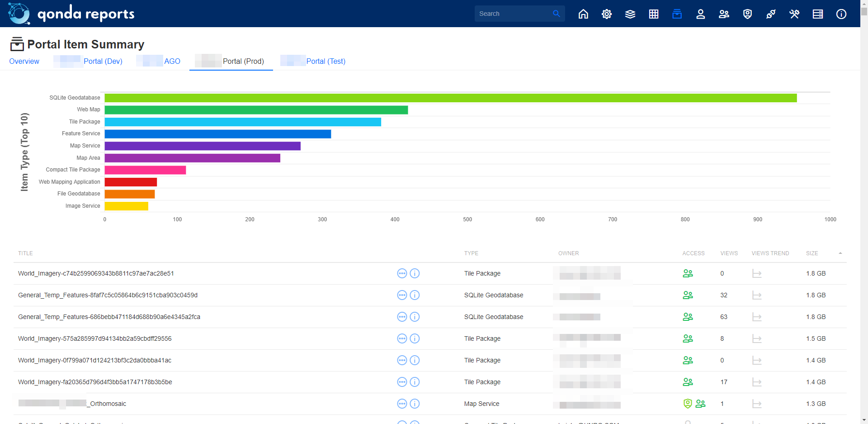This screenshot has width=868, height=424.
Task: Open the admin tools wrench icon
Action: coord(794,14)
